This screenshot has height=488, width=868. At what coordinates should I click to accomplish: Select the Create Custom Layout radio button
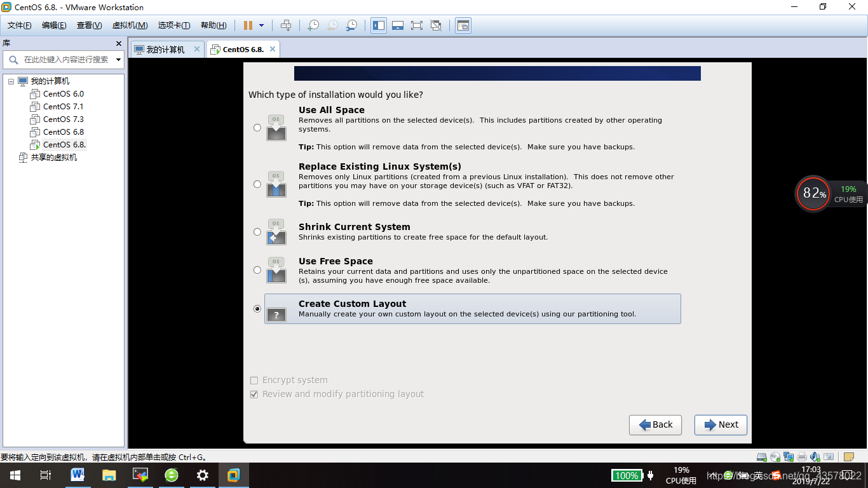tap(257, 309)
